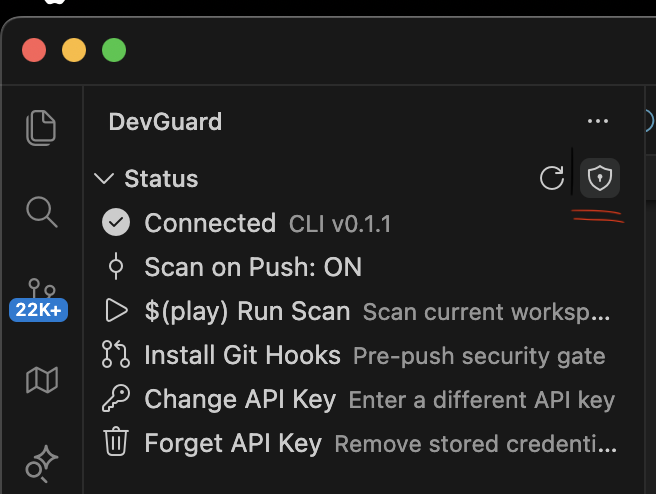Screen dimensions: 656x494
Task: Click the sparkle icon in activity bar
Action: [41, 461]
